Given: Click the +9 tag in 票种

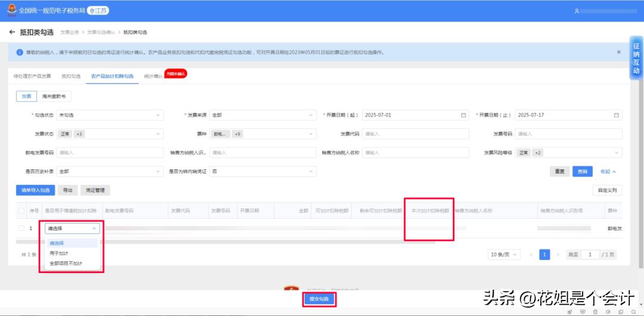Looking at the screenshot, I should pos(238,134).
